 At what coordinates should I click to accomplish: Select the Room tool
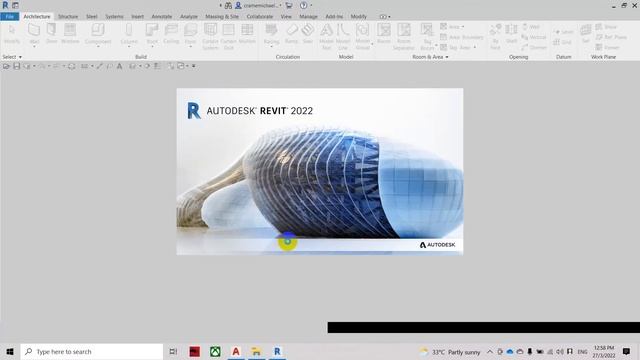[384, 33]
